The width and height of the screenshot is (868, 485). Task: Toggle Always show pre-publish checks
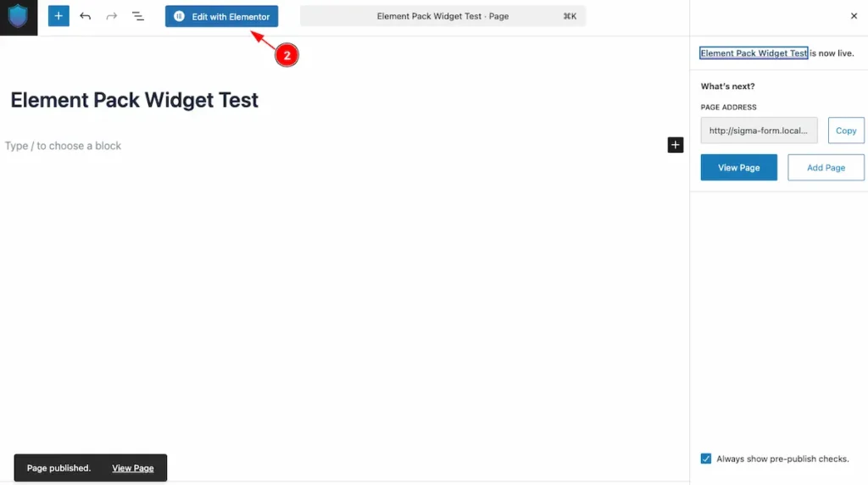pos(706,459)
